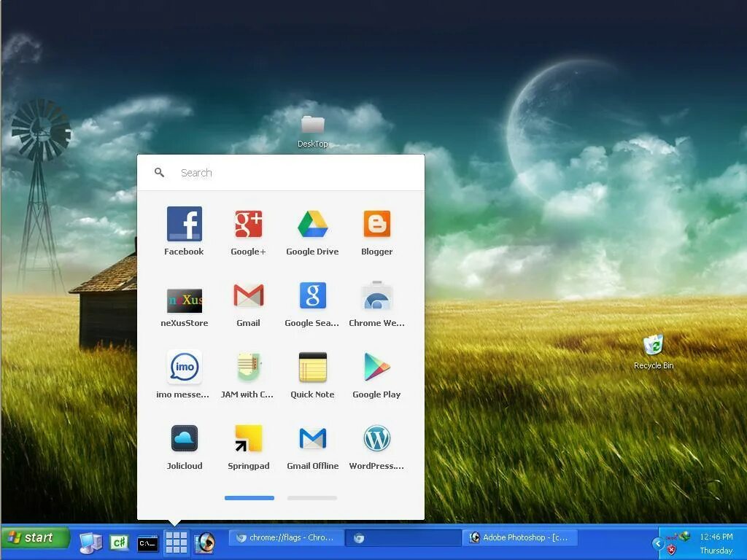The height and width of the screenshot is (560, 747).
Task: Focus the launcher Search field
Action: 281,172
